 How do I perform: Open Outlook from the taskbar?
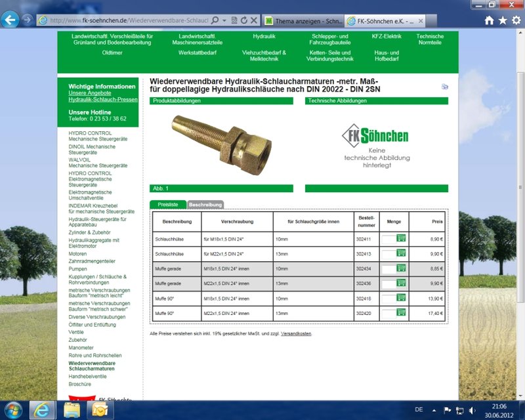coord(99,410)
